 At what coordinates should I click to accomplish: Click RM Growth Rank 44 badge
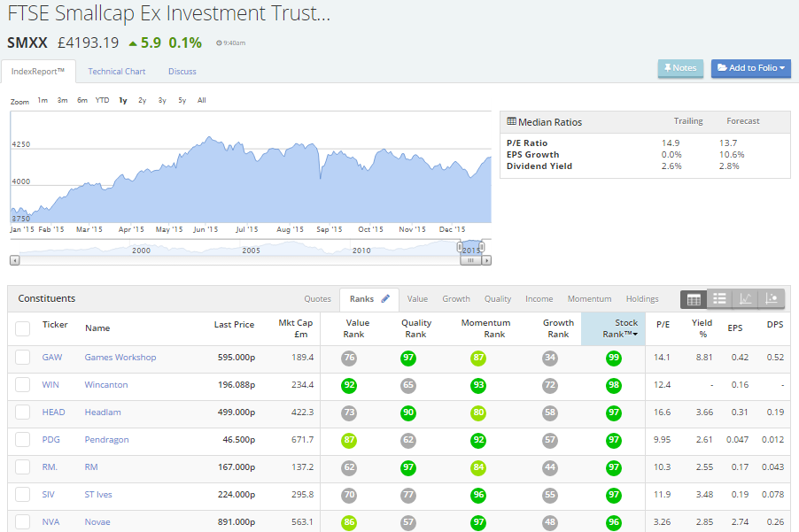pyautogui.click(x=550, y=468)
